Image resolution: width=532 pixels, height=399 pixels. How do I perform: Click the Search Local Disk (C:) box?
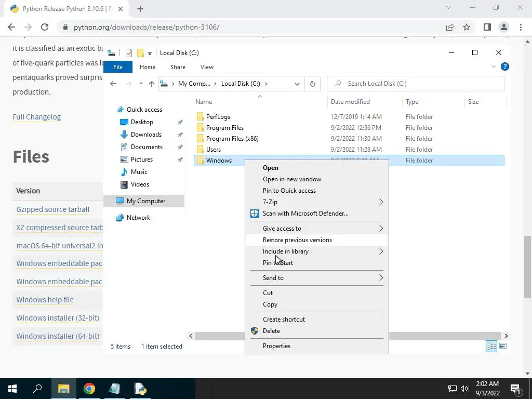415,84
